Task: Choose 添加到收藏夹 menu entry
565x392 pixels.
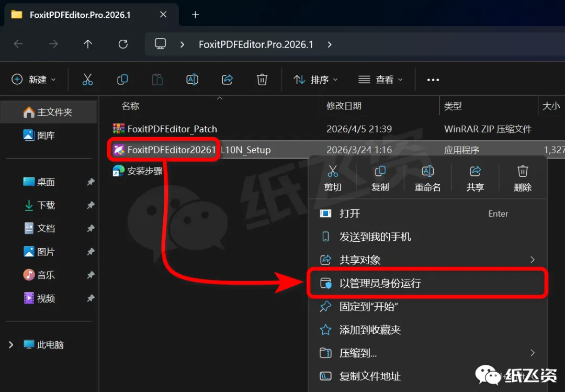Action: pyautogui.click(x=428, y=330)
